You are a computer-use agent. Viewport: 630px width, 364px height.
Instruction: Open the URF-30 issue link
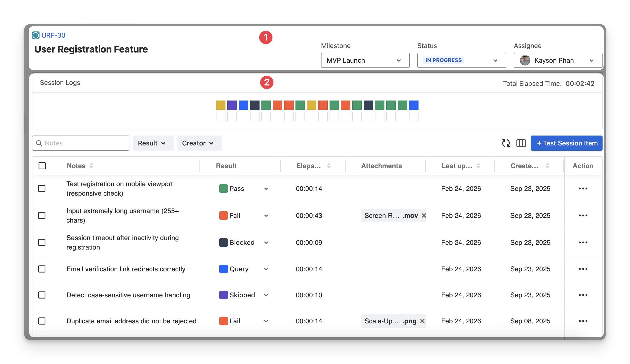pyautogui.click(x=53, y=35)
